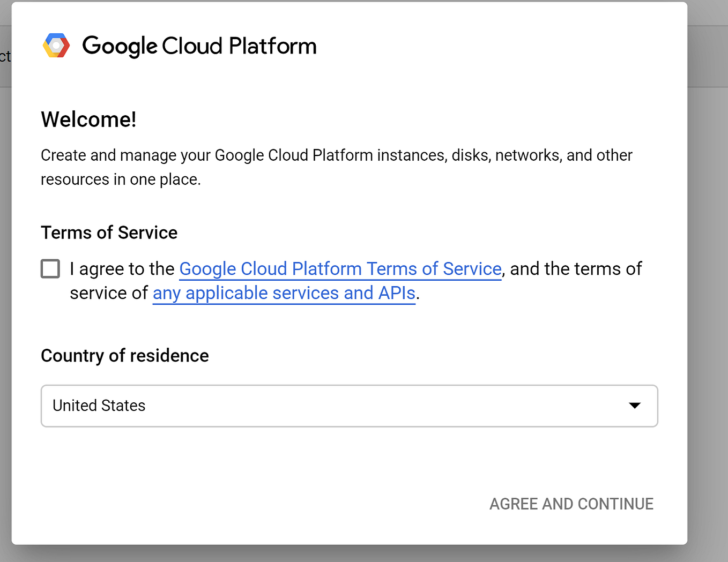The height and width of the screenshot is (562, 728).
Task: Click the Country of residence label
Action: coord(125,356)
